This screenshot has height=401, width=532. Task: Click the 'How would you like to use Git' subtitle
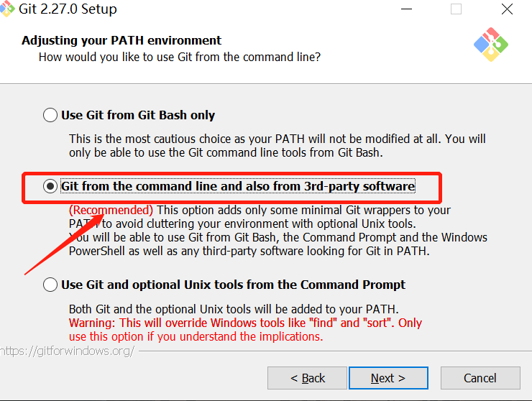[179, 56]
